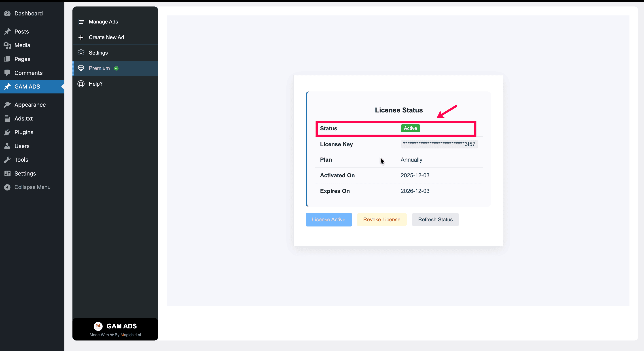Viewport: 644px width, 351px height.
Task: Click the plus icon for Create New Ad
Action: [81, 37]
